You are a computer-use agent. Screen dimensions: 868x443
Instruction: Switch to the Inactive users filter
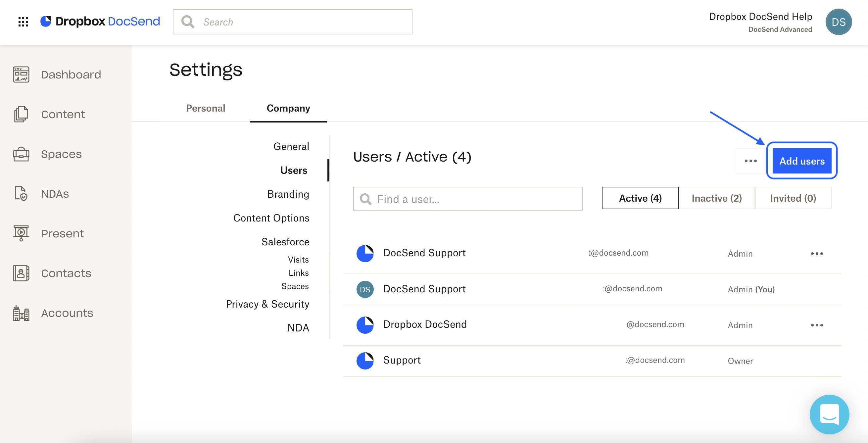(x=716, y=198)
